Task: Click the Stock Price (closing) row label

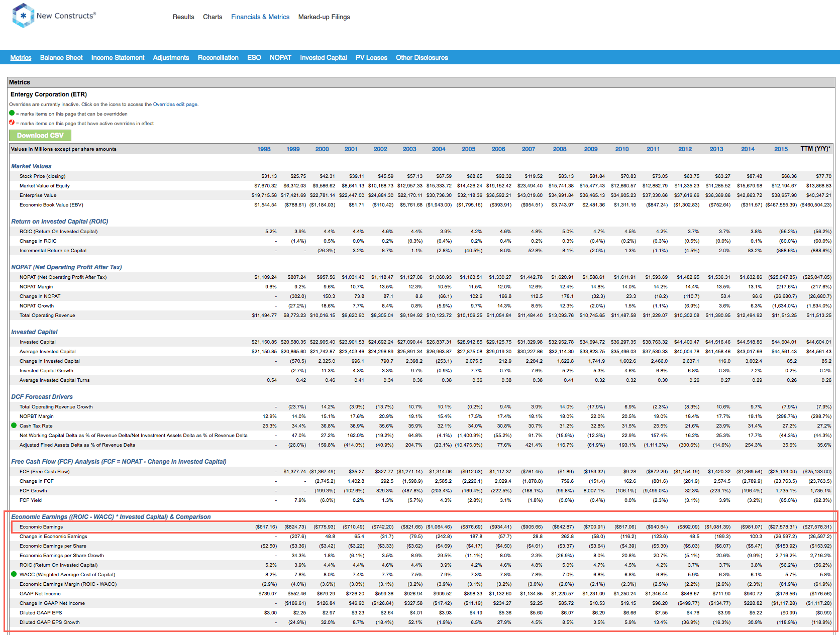Action: 43,176
